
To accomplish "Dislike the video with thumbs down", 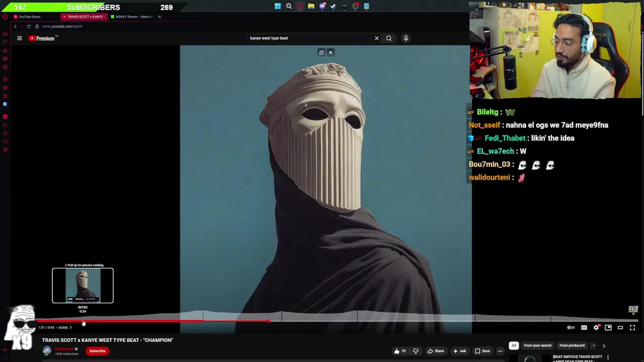I will 416,351.
